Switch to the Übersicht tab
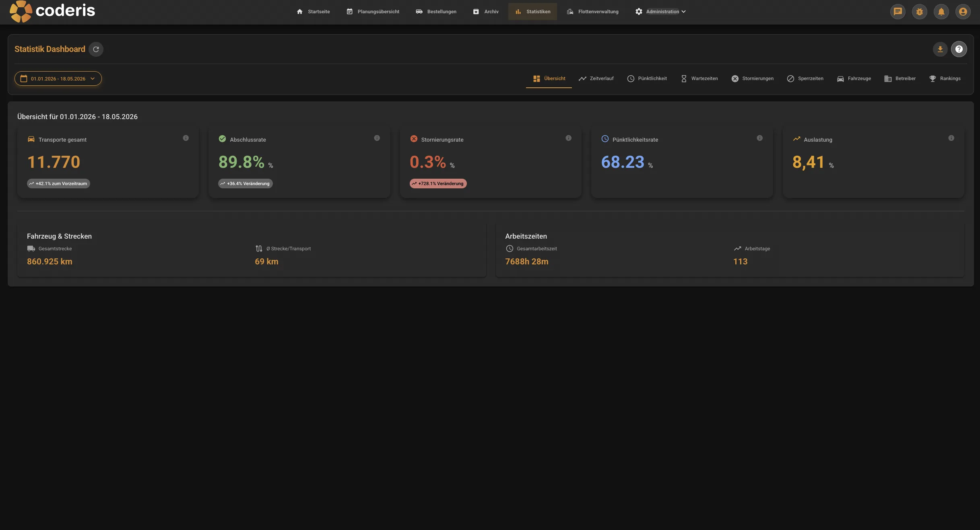 click(549, 78)
